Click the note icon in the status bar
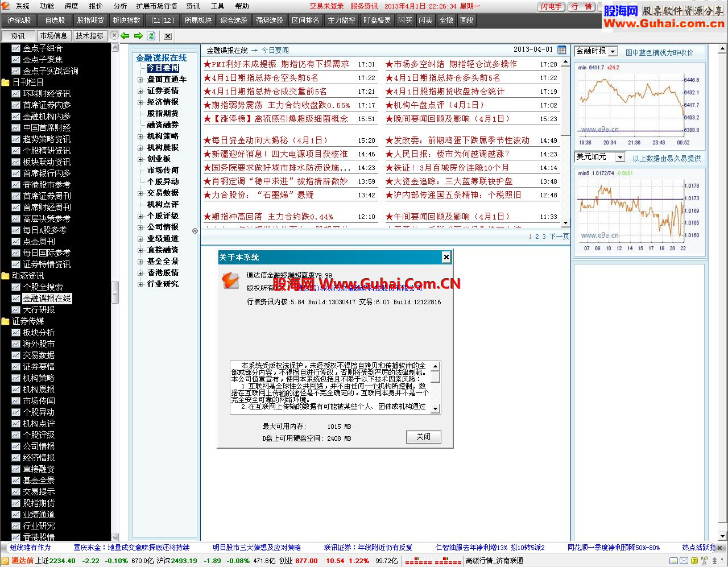The width and height of the screenshot is (728, 567). tap(673, 561)
